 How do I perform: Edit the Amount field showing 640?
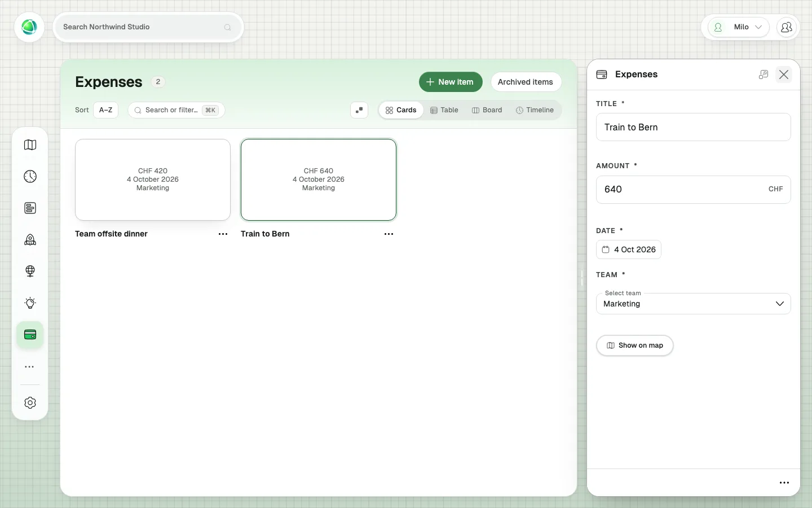click(x=693, y=190)
